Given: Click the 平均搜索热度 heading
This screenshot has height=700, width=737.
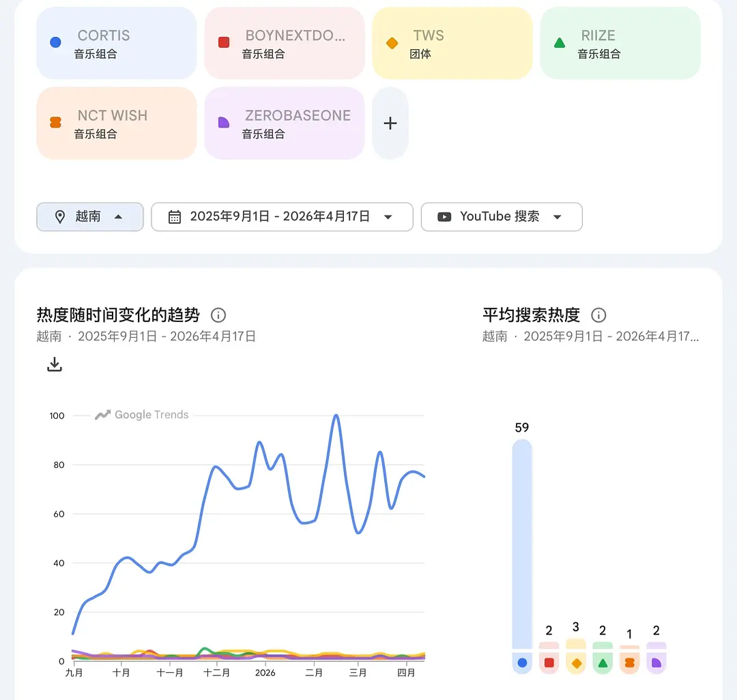Looking at the screenshot, I should click(x=531, y=315).
